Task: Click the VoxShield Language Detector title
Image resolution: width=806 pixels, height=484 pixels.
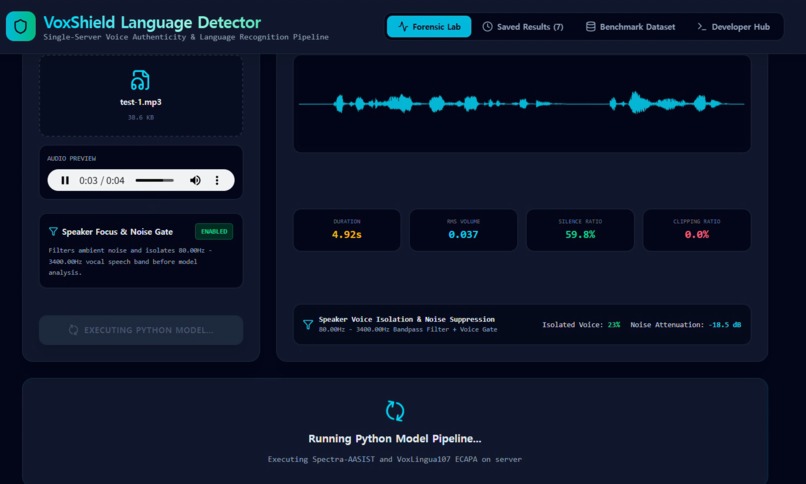Action: coord(152,22)
